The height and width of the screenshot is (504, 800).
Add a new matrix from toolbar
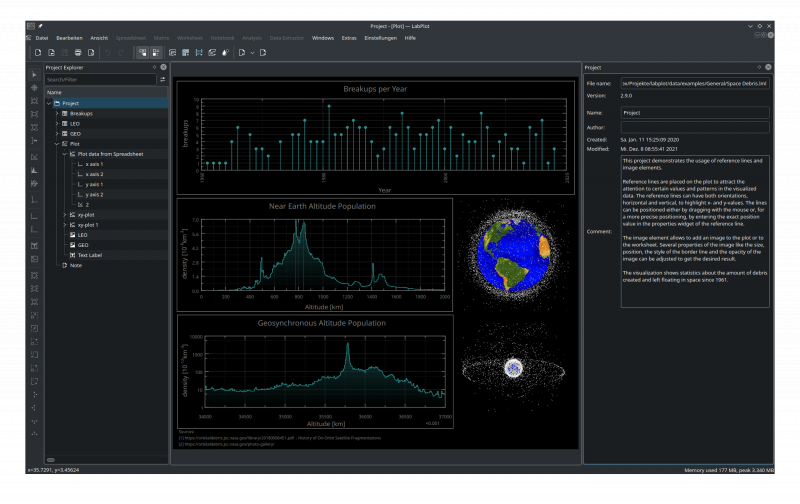point(199,53)
